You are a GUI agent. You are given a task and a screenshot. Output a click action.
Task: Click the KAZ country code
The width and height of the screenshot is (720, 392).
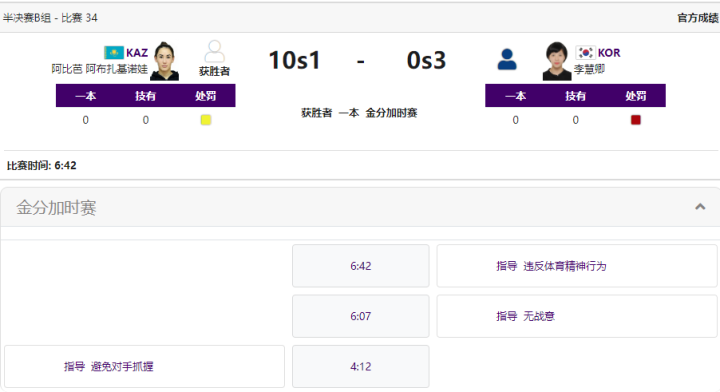[x=137, y=53]
